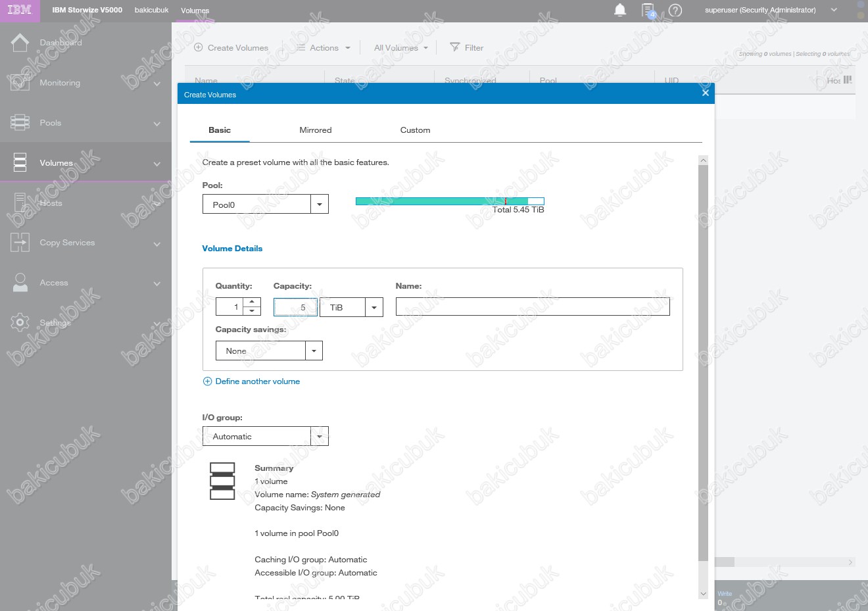Open the running tasks icon in header

point(648,11)
